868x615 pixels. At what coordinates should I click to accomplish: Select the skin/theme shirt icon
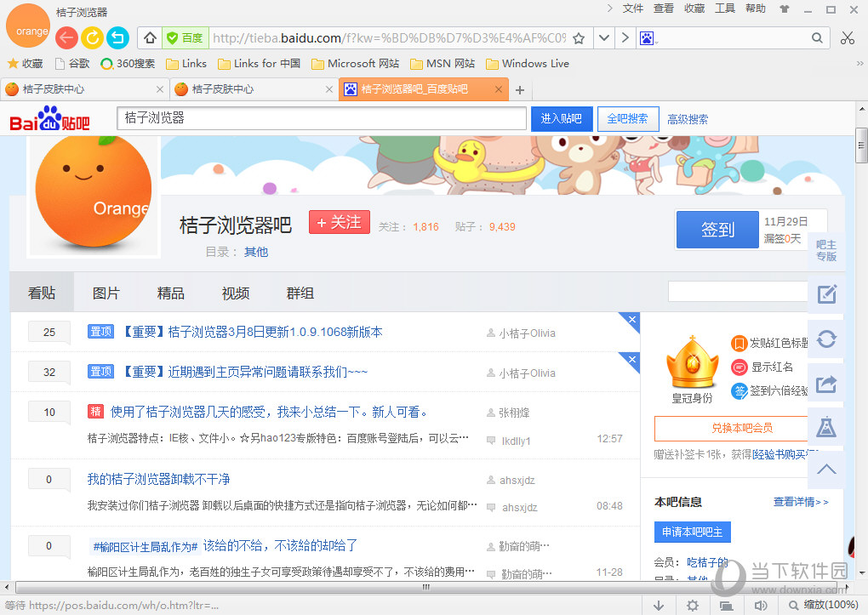[x=784, y=9]
